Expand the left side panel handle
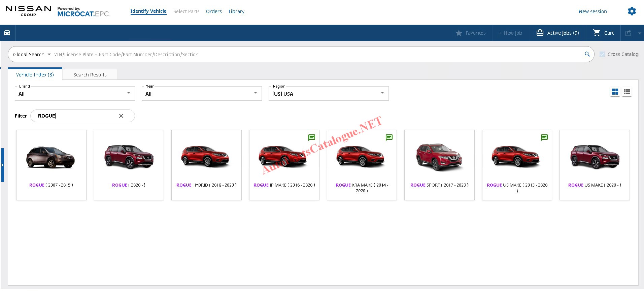Viewport: 644px width, 291px height. [x=2, y=165]
